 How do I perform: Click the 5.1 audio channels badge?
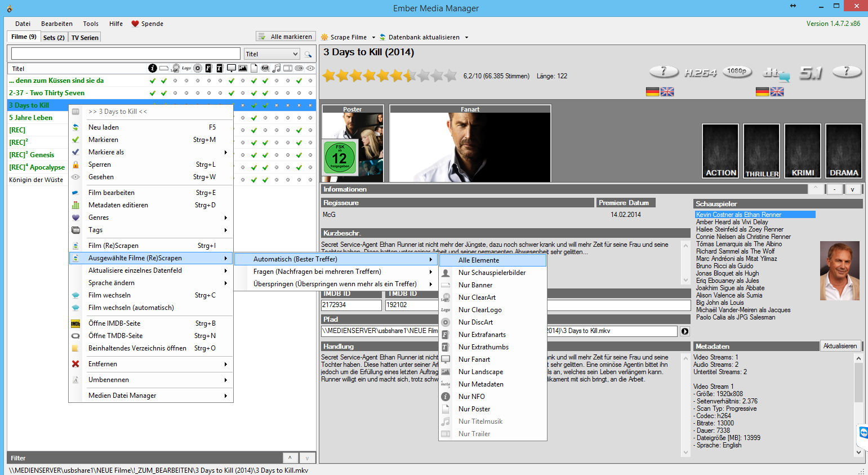point(811,73)
